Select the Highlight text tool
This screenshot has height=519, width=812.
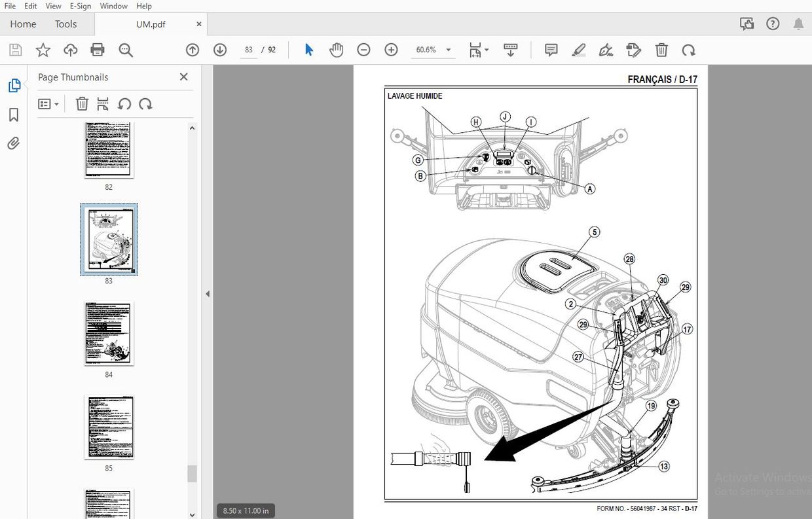(578, 50)
